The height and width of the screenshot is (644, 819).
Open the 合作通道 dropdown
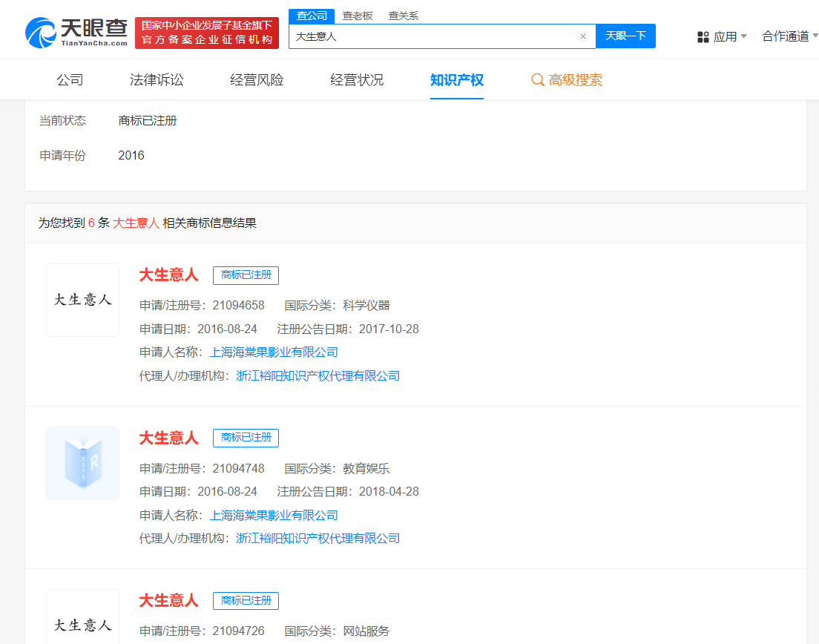coord(788,36)
